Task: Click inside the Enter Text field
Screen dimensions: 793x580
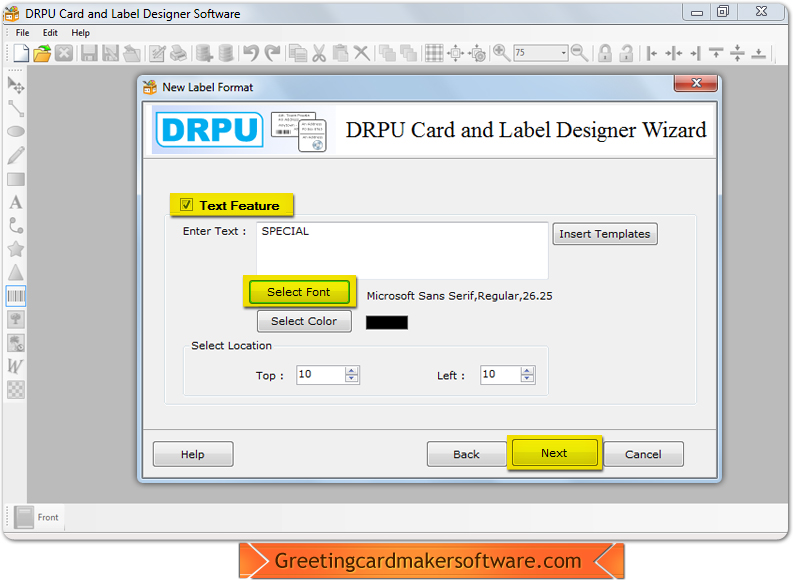Action: 402,250
